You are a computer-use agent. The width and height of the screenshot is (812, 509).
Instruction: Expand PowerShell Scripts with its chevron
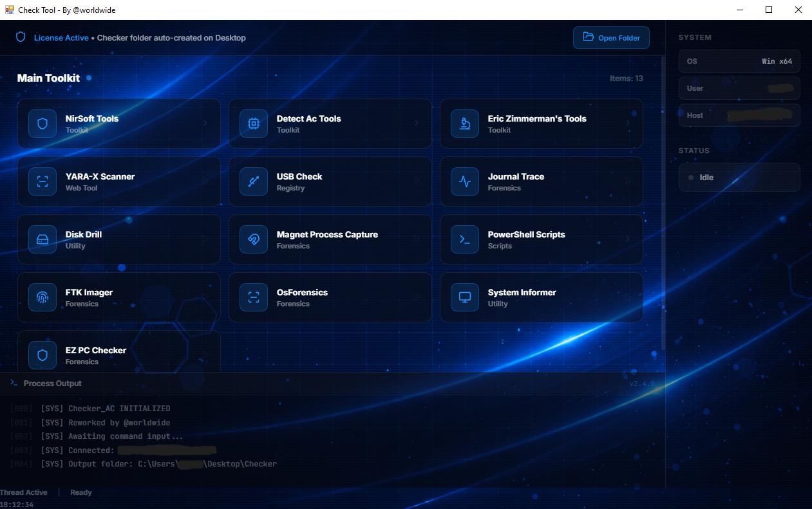pyautogui.click(x=628, y=239)
